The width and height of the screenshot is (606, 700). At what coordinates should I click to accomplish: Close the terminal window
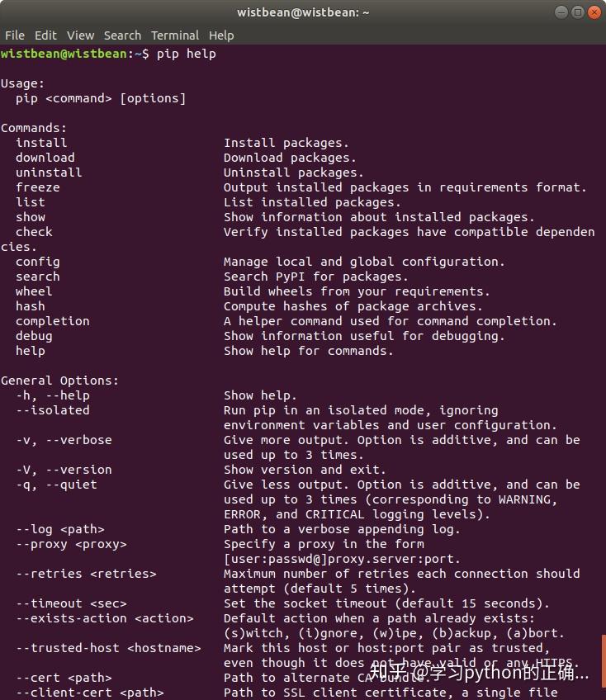tap(594, 12)
